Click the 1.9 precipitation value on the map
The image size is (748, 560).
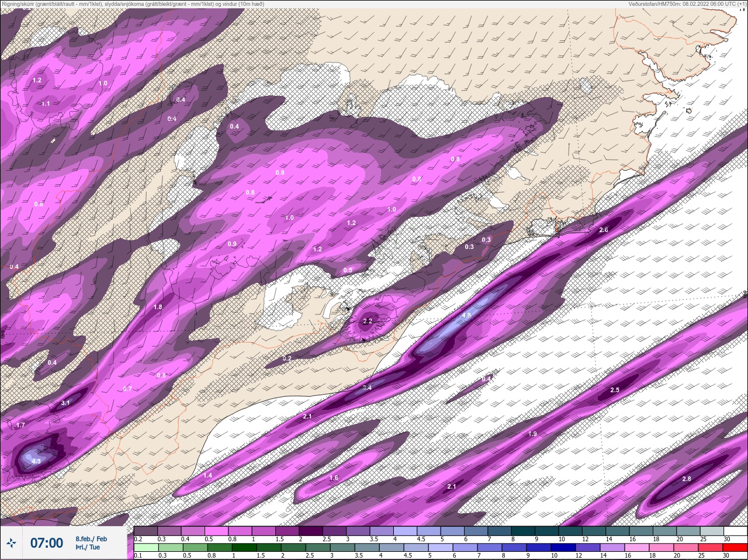click(532, 434)
